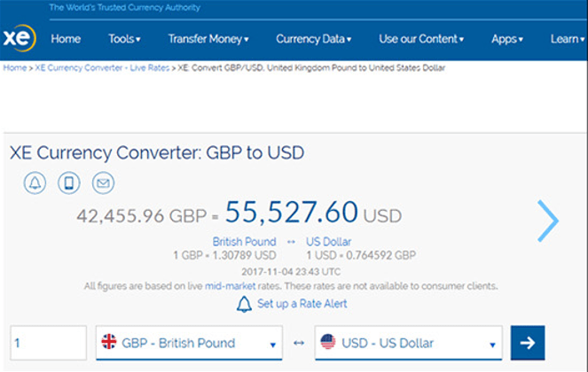Follow the mid-market link

(230, 286)
